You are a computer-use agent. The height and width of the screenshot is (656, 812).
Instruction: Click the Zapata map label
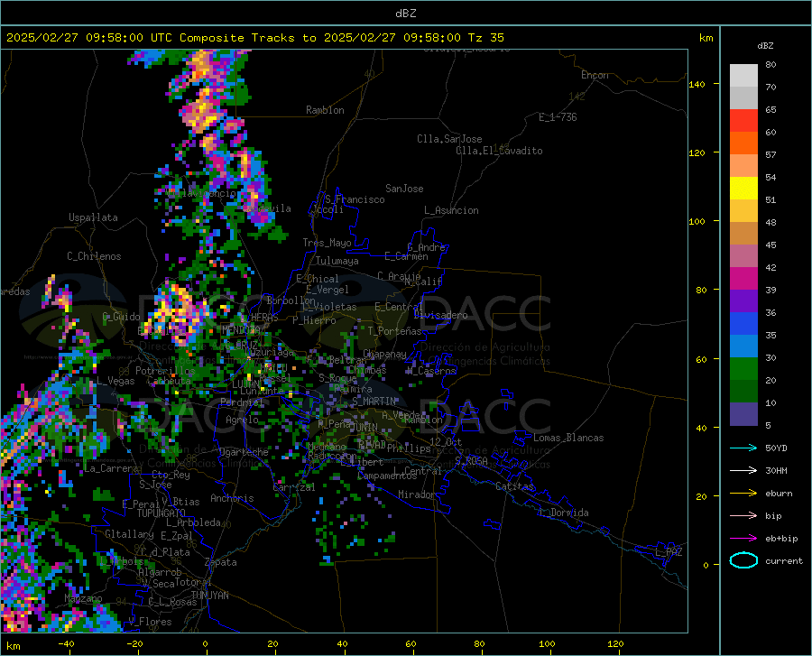click(x=221, y=562)
